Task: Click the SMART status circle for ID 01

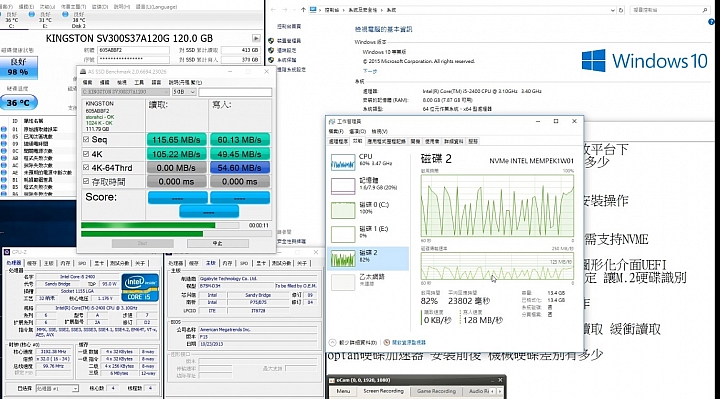Action: (4, 129)
